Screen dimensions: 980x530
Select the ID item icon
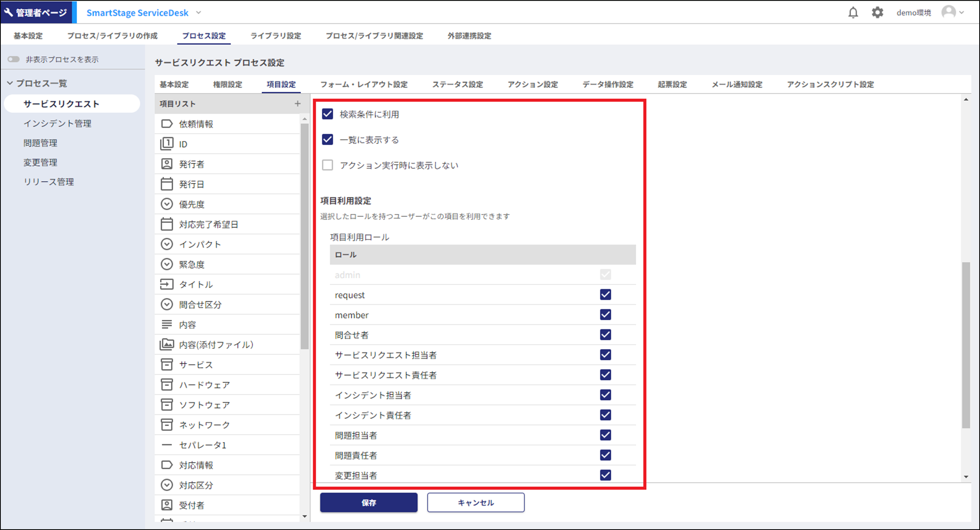[167, 144]
